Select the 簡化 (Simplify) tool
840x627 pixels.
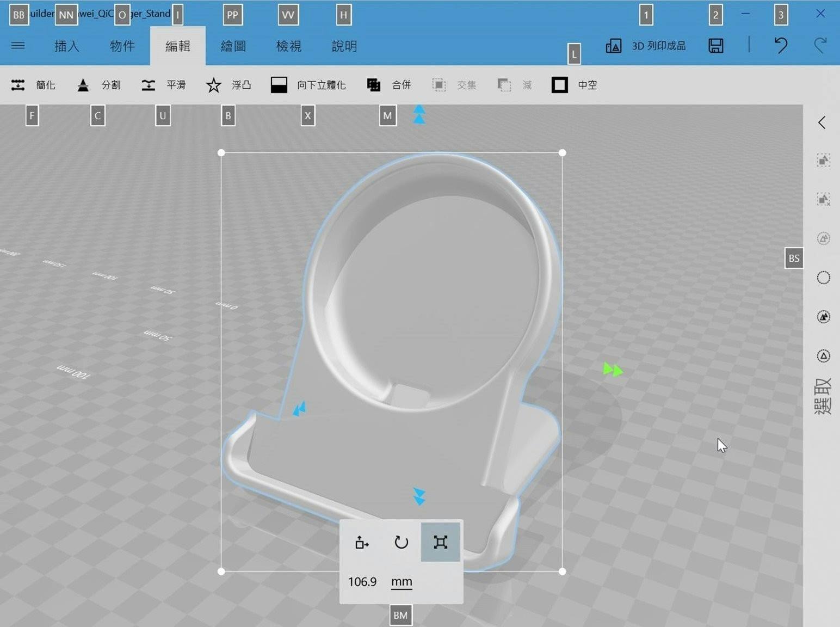point(34,85)
